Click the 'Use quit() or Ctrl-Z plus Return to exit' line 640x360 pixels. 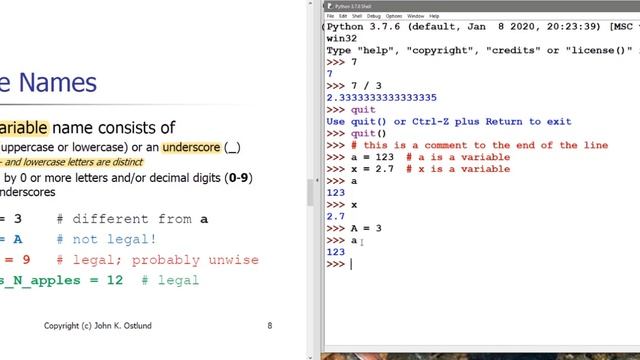[449, 122]
